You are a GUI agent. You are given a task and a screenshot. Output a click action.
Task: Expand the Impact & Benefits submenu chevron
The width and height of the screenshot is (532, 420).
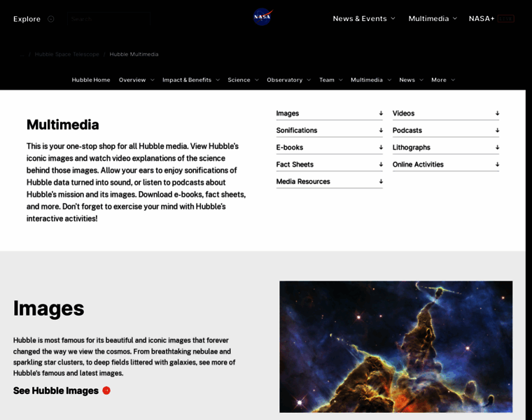click(x=218, y=80)
